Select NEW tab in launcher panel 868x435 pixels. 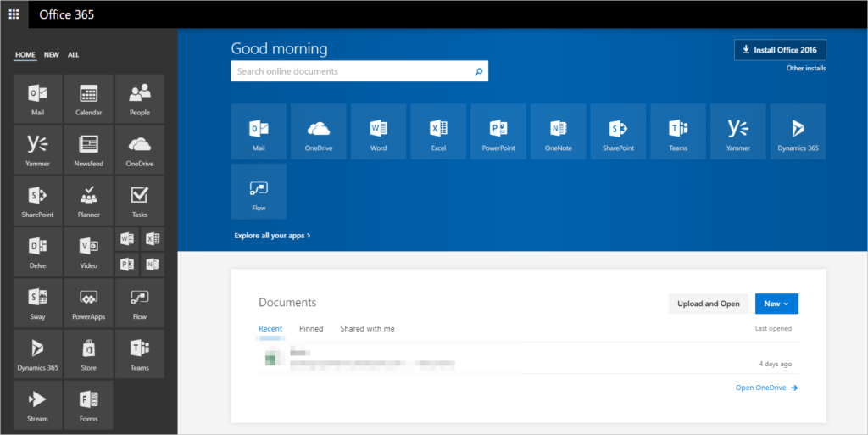coord(52,55)
